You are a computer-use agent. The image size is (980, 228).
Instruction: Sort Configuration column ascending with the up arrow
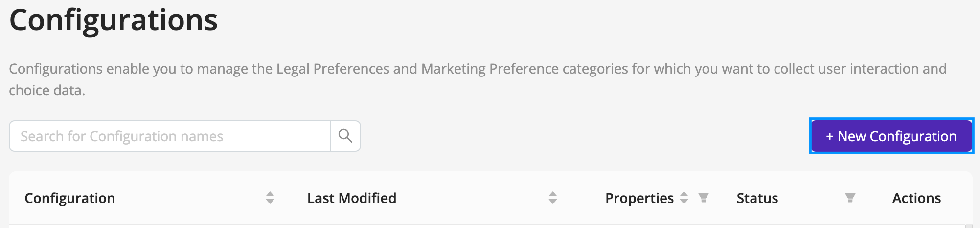[270, 194]
